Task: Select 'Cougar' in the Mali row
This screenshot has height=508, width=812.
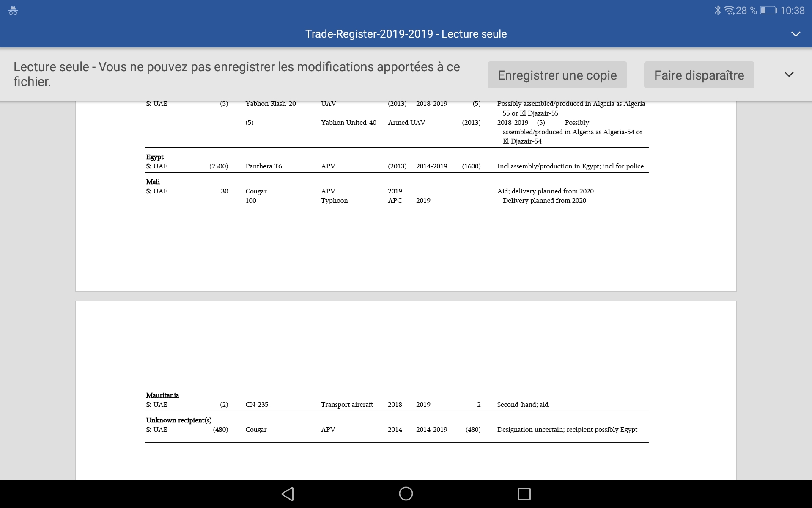Action: [x=256, y=191]
